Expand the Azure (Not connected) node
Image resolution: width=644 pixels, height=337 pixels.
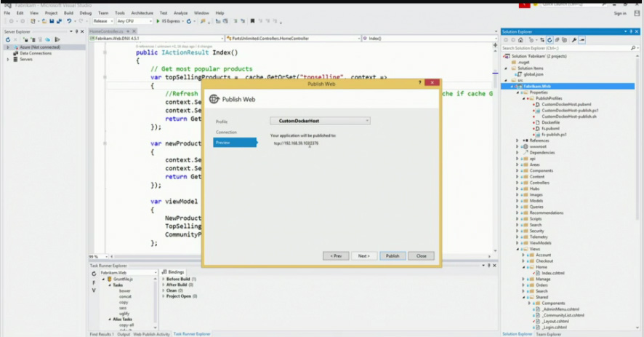8,47
